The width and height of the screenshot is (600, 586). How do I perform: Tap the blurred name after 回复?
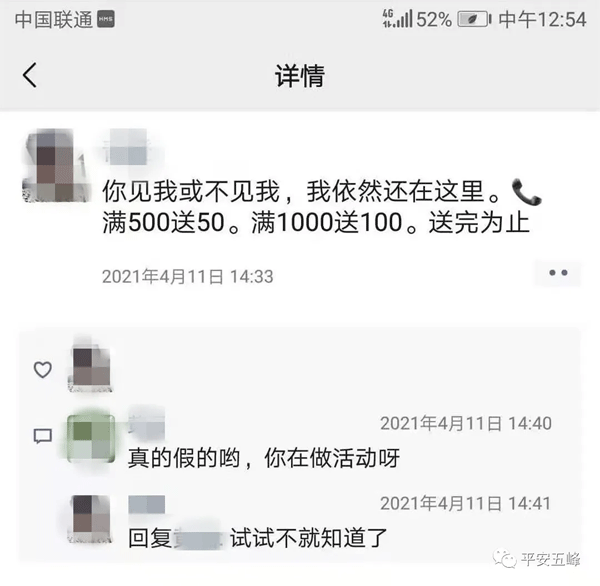point(198,538)
